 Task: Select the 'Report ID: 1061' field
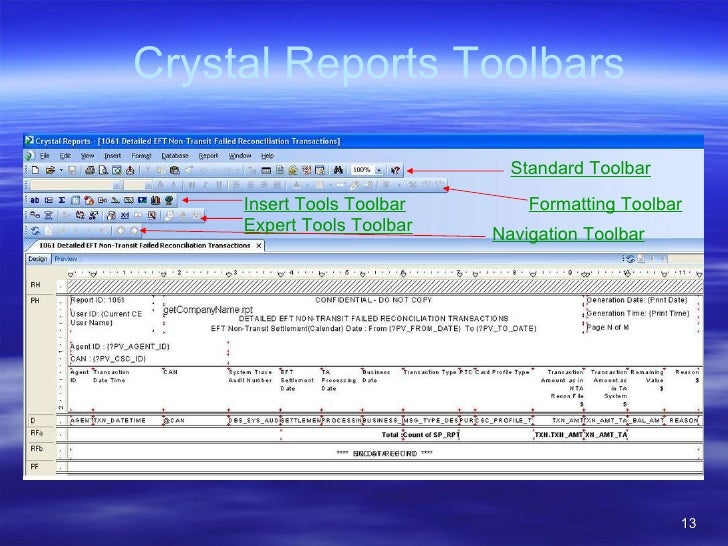98,300
